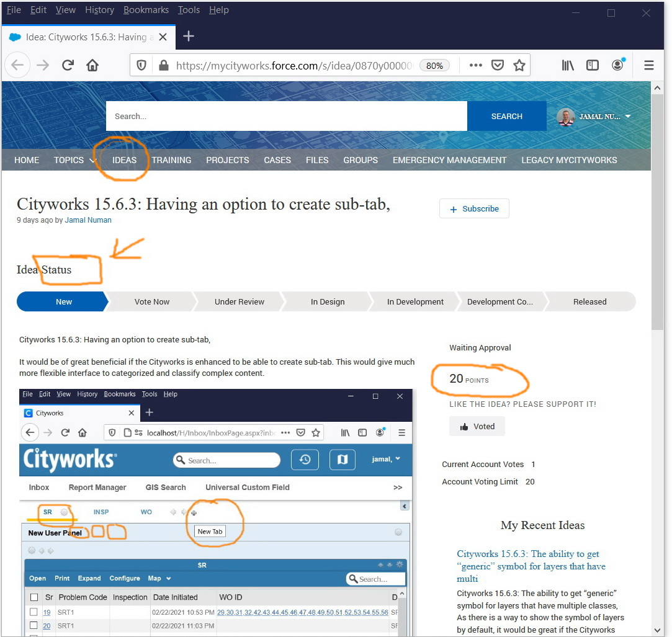Open the Jamal Numan author link
This screenshot has height=637, width=672.
pyautogui.click(x=88, y=220)
